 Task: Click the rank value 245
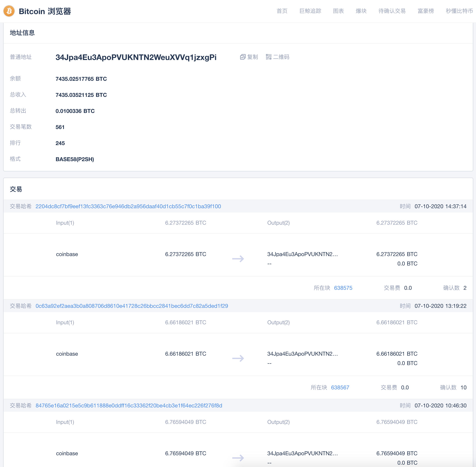pyautogui.click(x=60, y=143)
